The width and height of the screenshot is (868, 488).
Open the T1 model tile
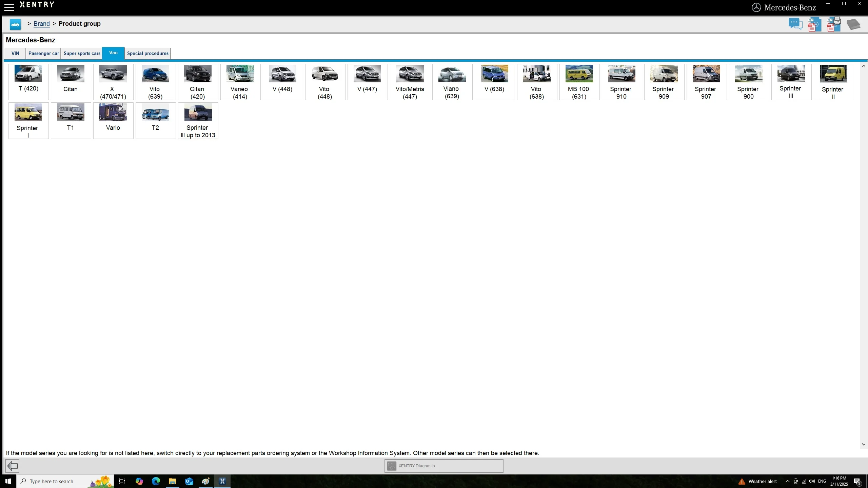coord(71,121)
